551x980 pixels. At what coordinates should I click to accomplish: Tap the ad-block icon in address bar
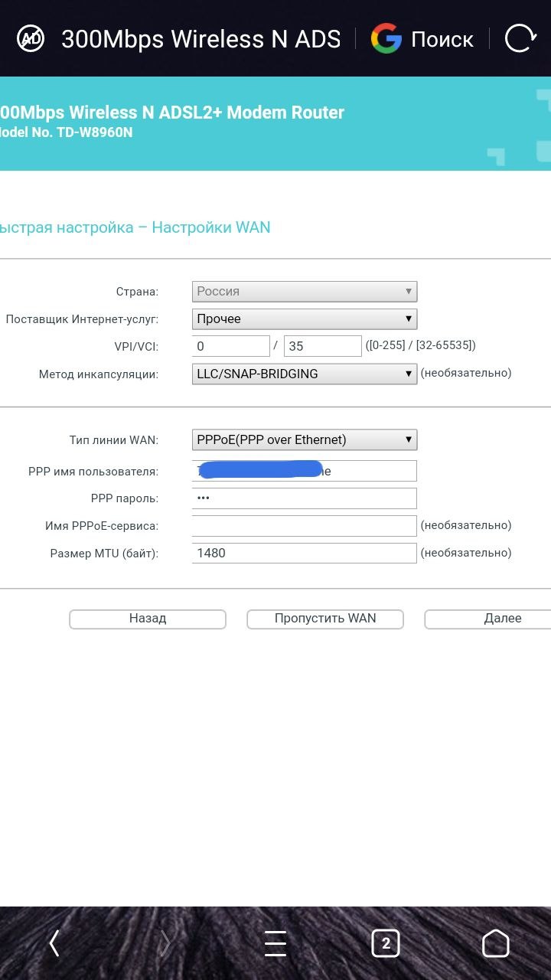(31, 38)
